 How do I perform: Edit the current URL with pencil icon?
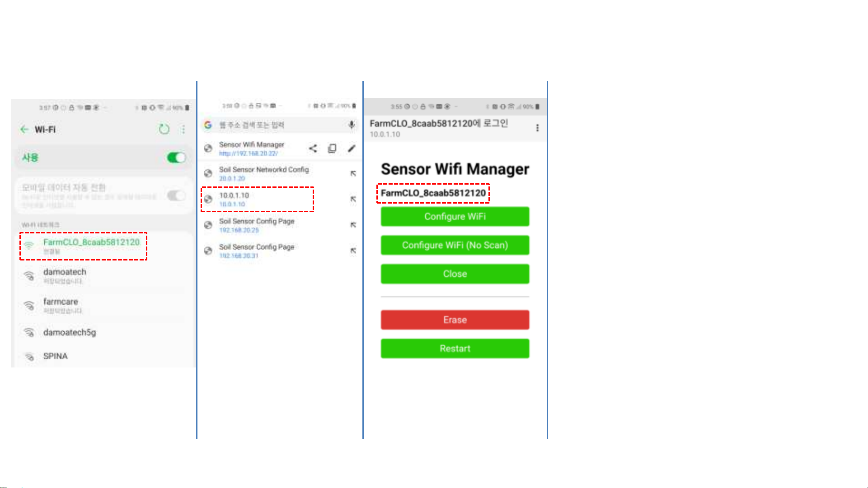pyautogui.click(x=352, y=149)
